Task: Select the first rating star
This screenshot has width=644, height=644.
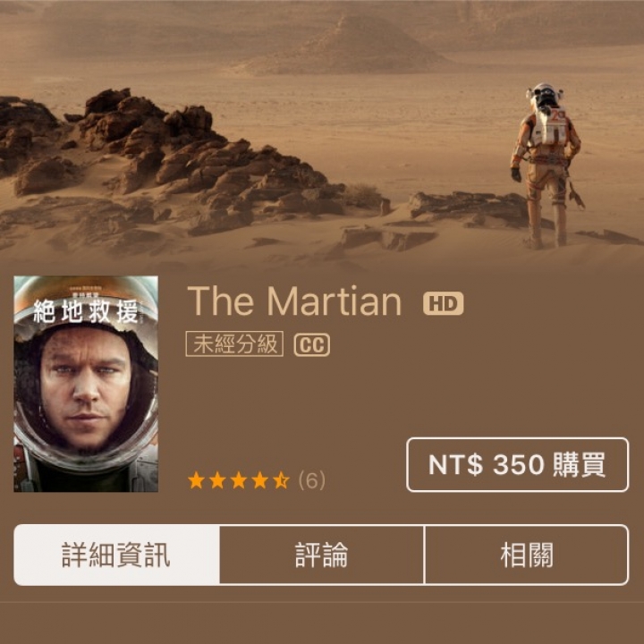Action: click(196, 480)
